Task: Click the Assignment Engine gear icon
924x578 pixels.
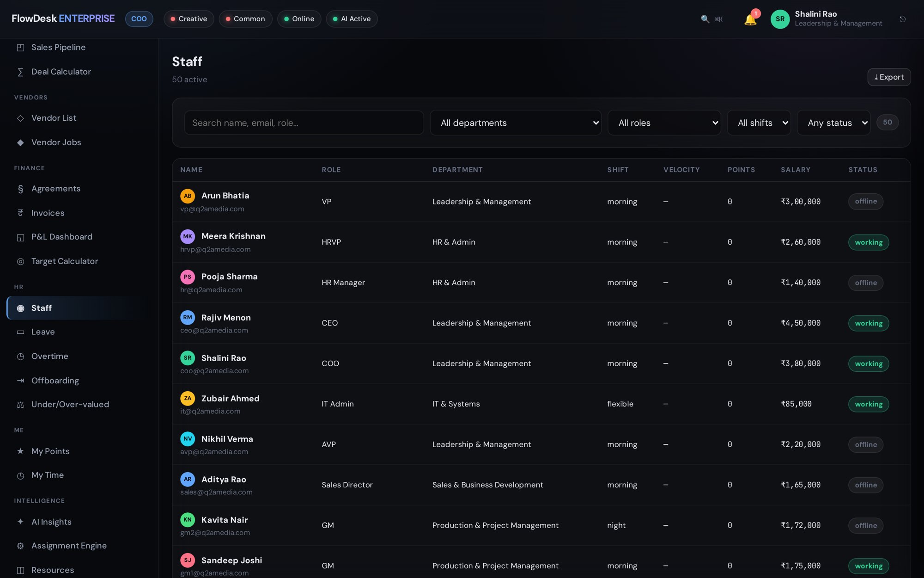Action: (x=20, y=546)
